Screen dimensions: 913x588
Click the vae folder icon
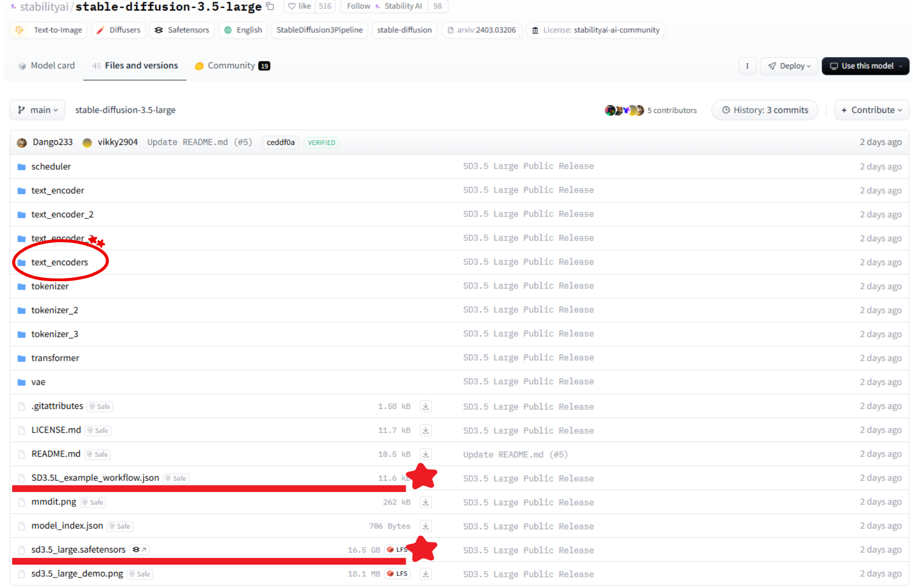point(22,382)
